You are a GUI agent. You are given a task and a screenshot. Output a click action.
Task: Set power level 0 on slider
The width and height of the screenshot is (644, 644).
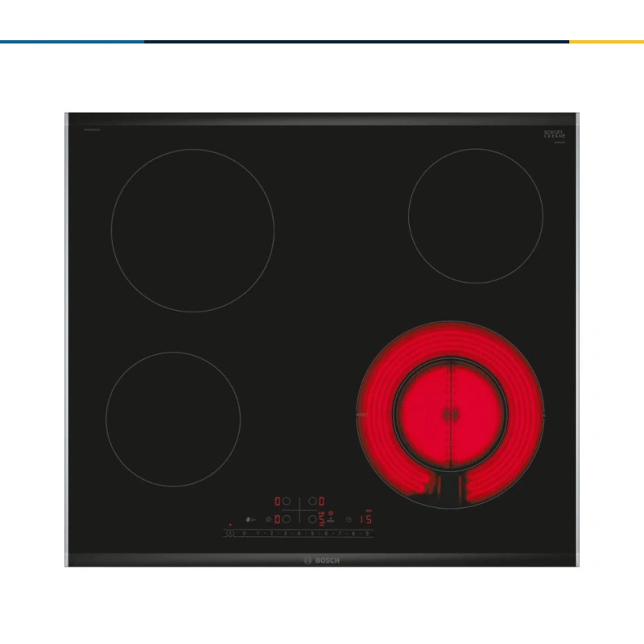click(245, 533)
